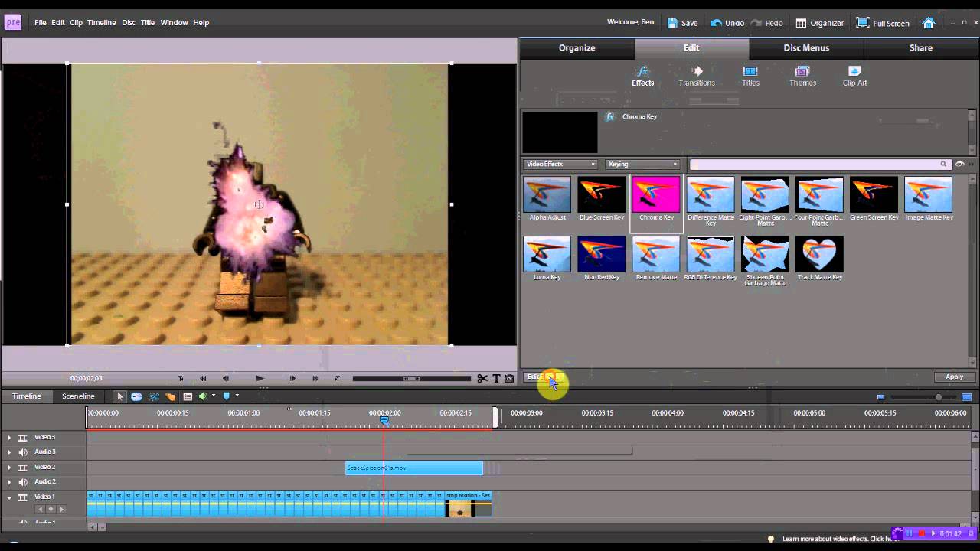
Task: Click the Home icon
Action: pyautogui.click(x=929, y=23)
